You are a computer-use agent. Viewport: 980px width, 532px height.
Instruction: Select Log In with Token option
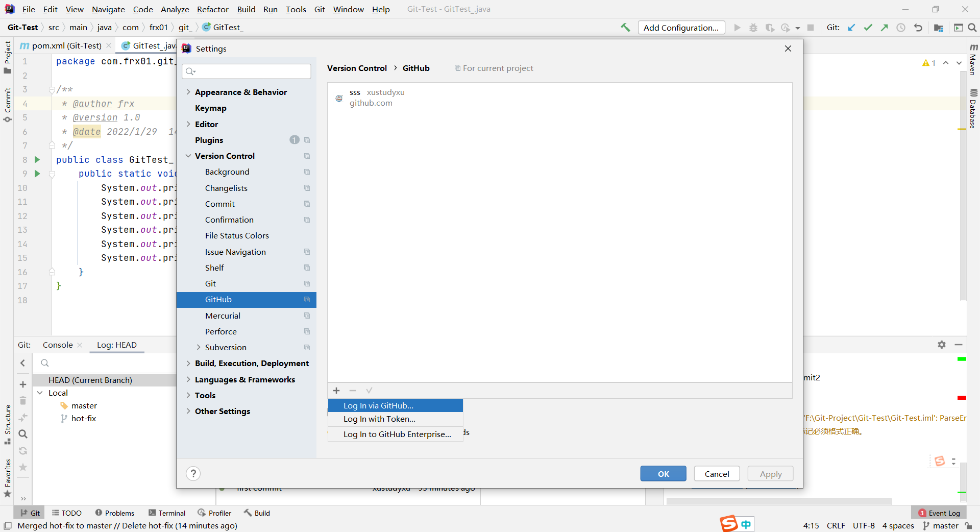[396, 419]
